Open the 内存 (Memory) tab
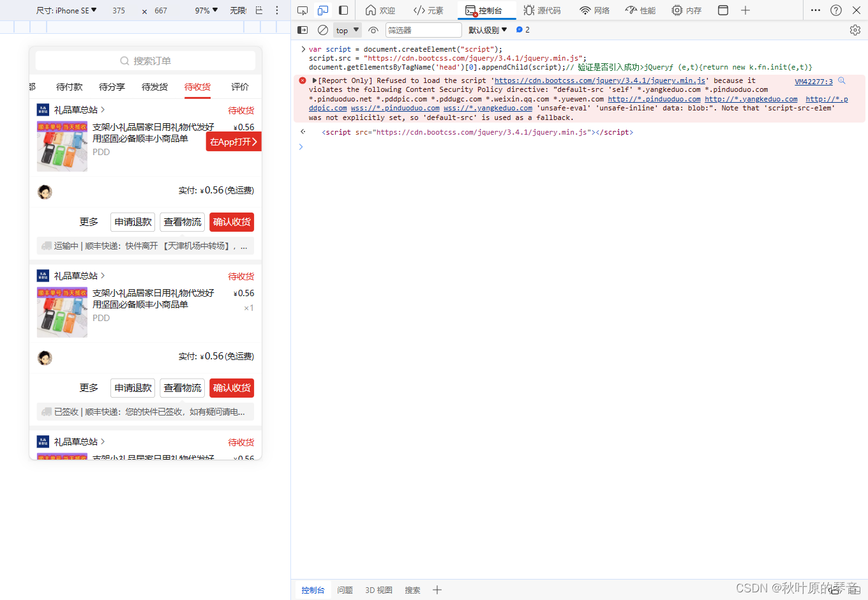Viewport: 868px width, 600px height. 687,10
